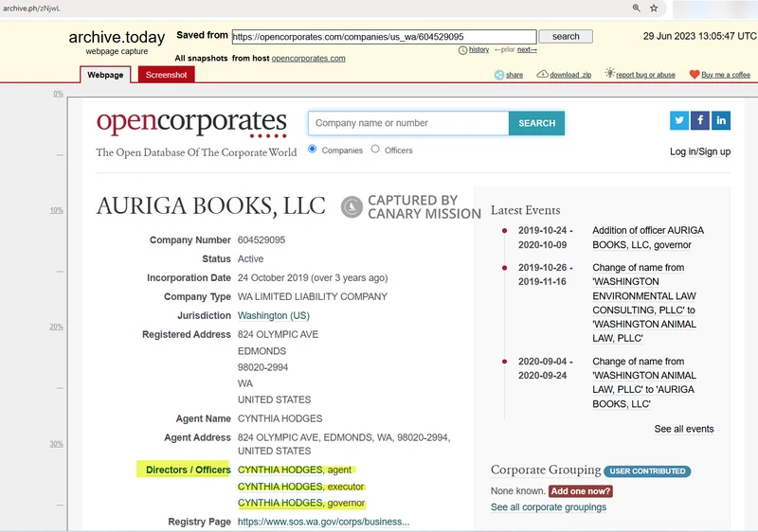The image size is (758, 532).
Task: Open the Facebook share icon
Action: pos(700,120)
